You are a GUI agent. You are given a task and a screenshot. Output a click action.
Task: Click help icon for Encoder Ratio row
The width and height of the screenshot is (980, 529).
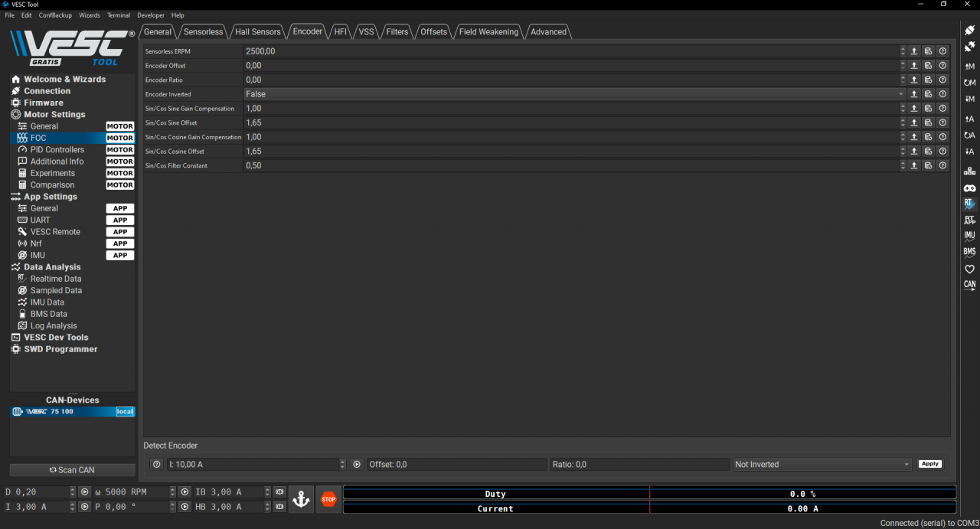point(942,80)
